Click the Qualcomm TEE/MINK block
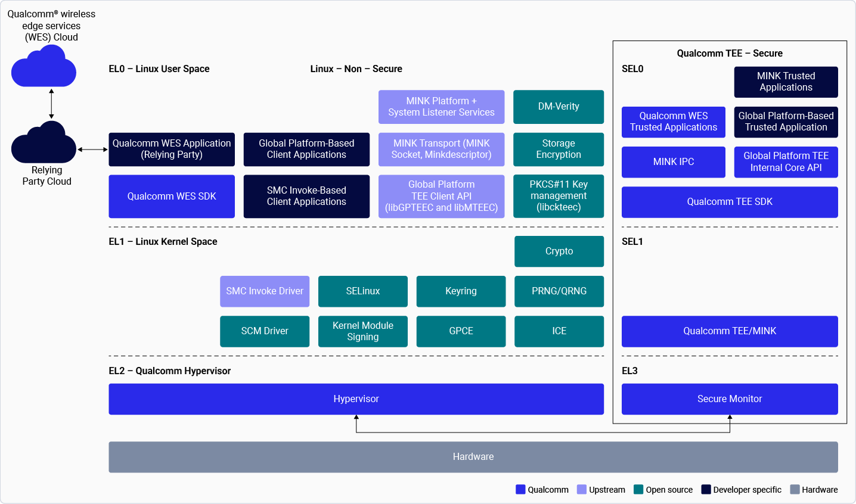The width and height of the screenshot is (856, 504). point(730,331)
